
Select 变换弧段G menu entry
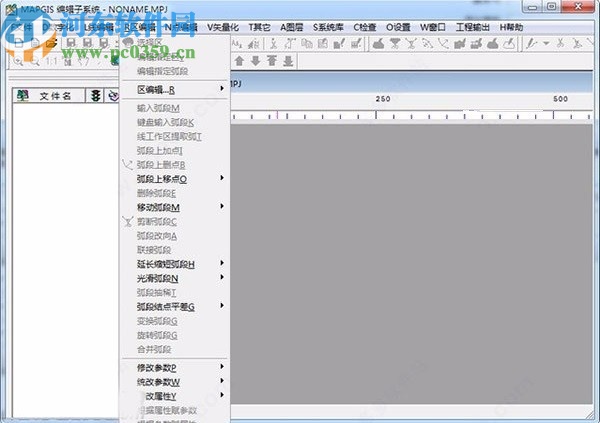(157, 321)
